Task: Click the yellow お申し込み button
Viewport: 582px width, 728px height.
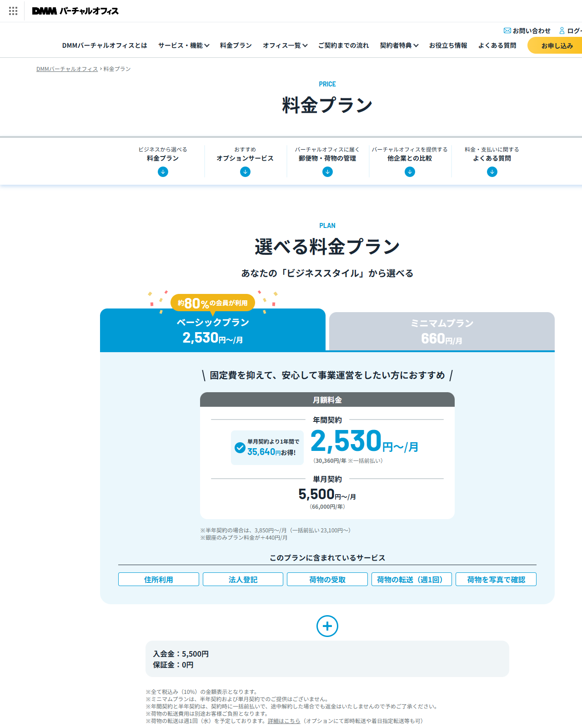Action: (x=555, y=45)
